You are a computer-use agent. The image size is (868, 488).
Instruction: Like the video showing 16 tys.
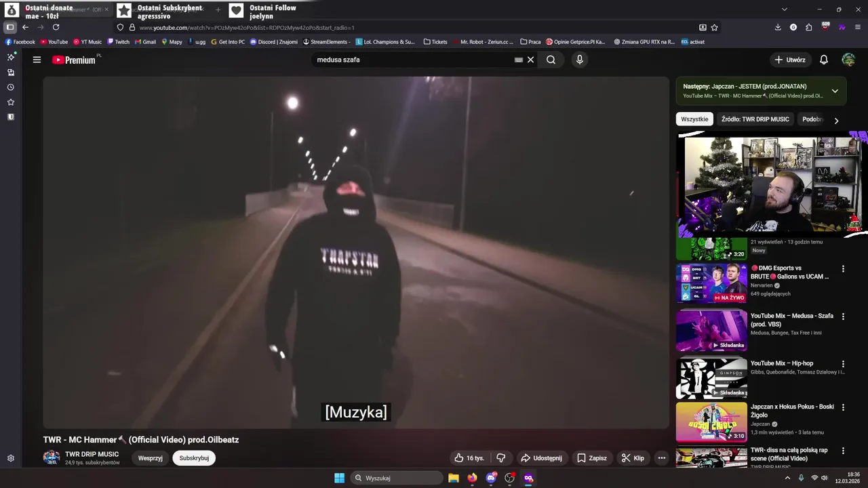(469, 458)
